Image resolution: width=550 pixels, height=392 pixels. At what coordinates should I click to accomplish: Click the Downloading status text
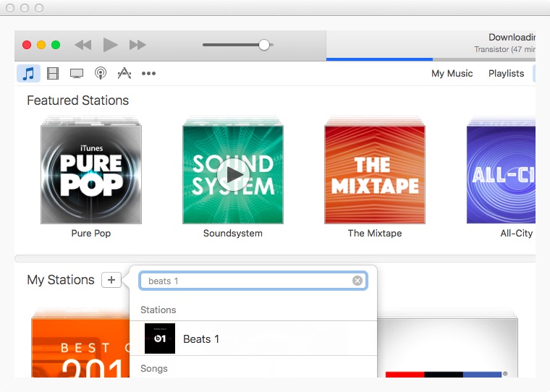(x=512, y=37)
